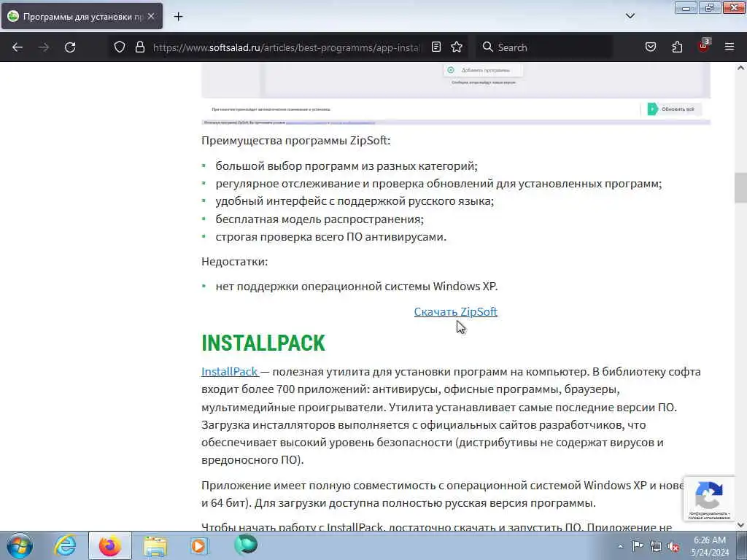Click the INSTALLPACK heading
This screenshot has height=560, width=747.
click(x=263, y=343)
